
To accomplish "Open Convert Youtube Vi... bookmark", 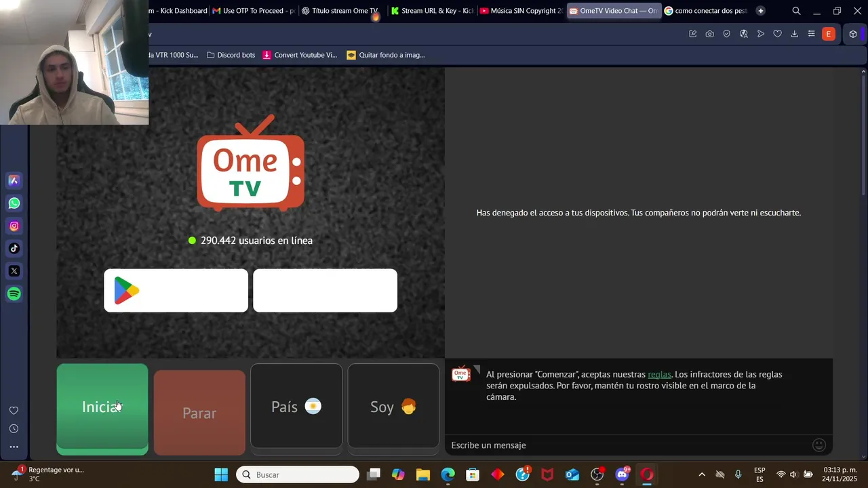I will pyautogui.click(x=300, y=55).
